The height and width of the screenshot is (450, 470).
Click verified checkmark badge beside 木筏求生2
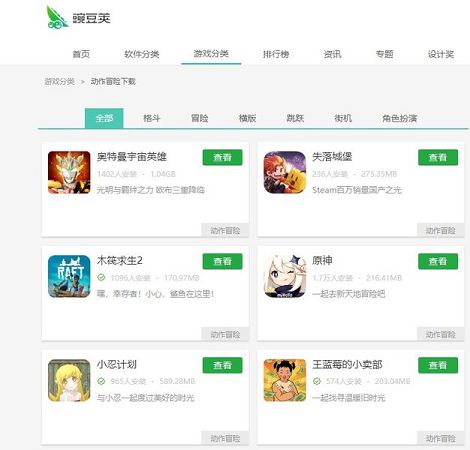tap(101, 277)
